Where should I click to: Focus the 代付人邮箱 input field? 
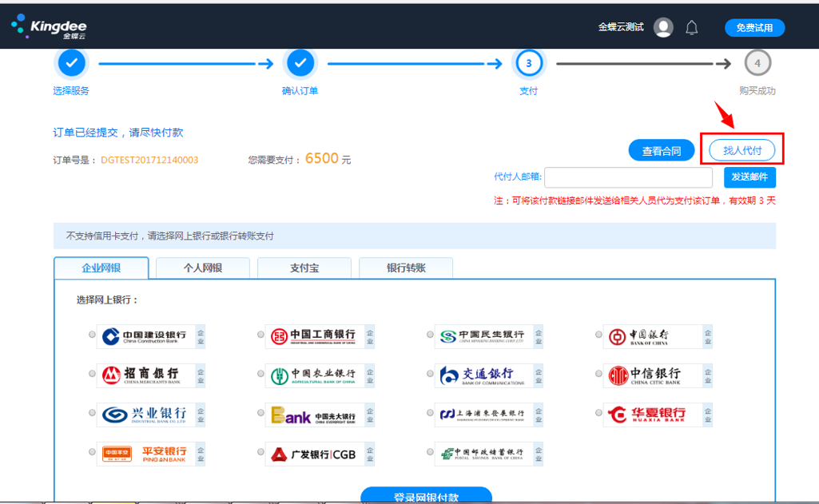628,177
